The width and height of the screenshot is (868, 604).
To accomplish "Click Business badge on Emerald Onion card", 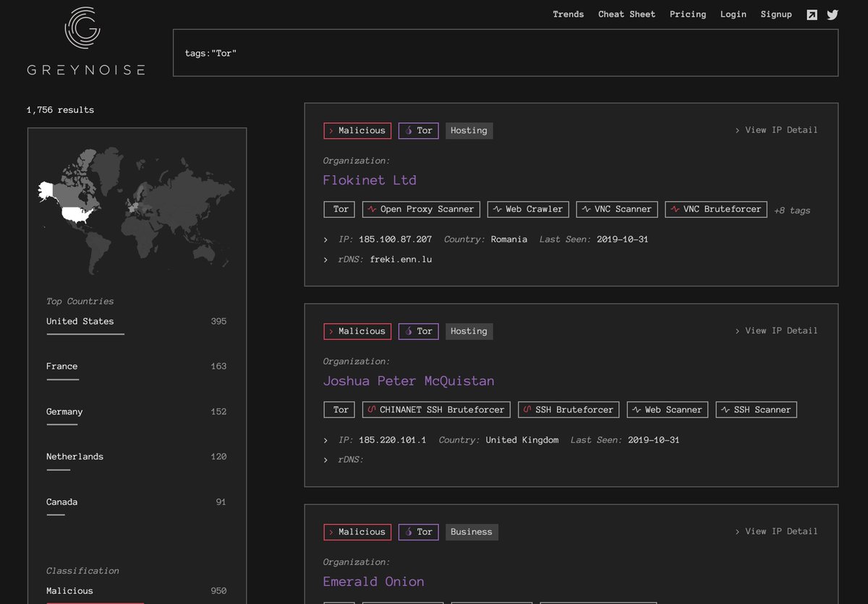I will [x=472, y=532].
